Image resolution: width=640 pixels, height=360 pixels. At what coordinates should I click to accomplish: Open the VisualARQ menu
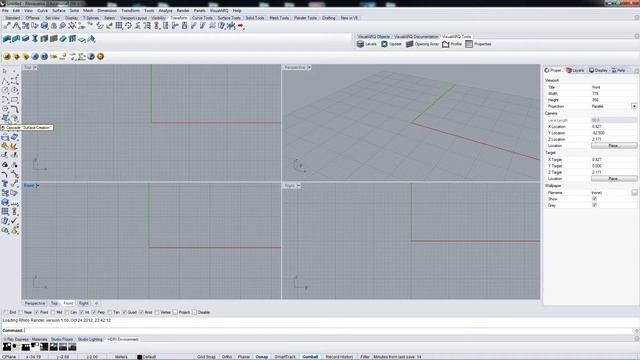click(219, 11)
